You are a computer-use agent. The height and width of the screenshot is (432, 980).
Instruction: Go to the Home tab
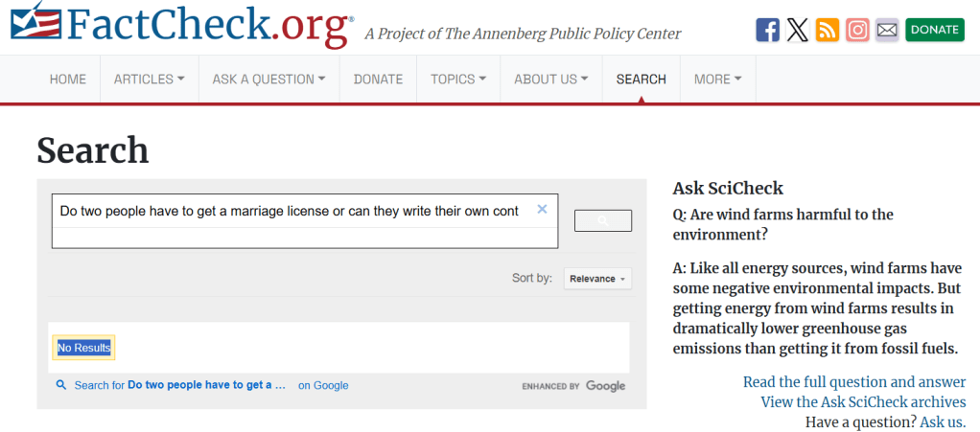pyautogui.click(x=68, y=80)
